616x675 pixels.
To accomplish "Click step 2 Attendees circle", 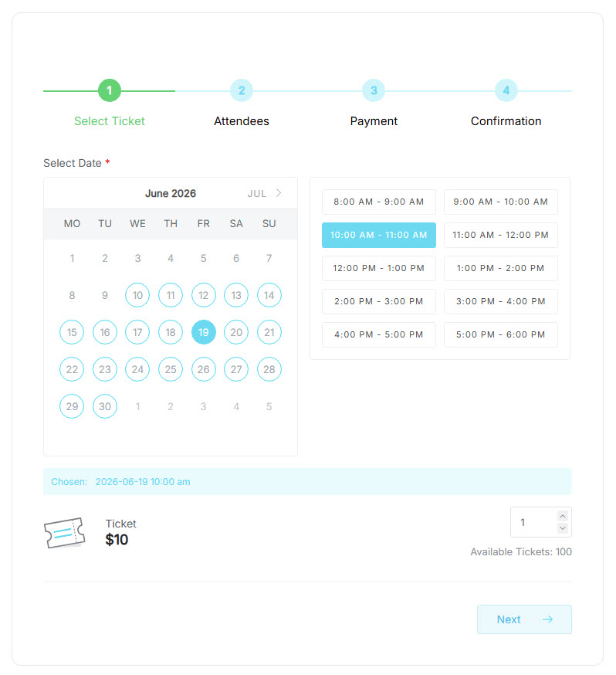I will pyautogui.click(x=242, y=90).
